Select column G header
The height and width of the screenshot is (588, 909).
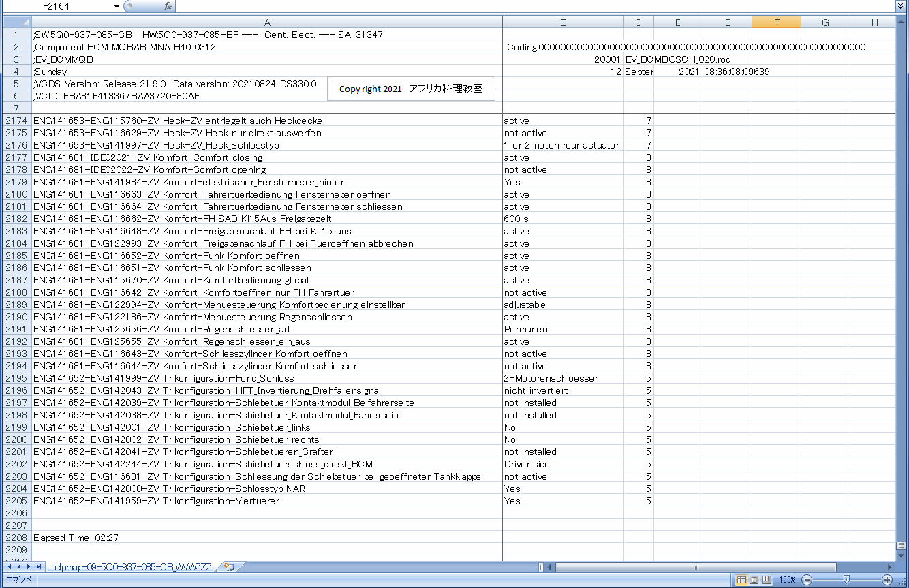pyautogui.click(x=825, y=22)
